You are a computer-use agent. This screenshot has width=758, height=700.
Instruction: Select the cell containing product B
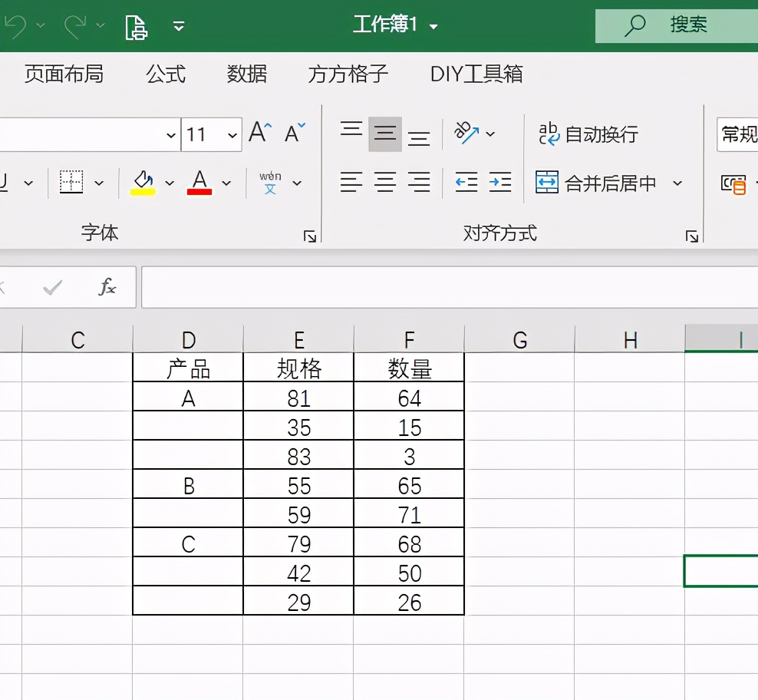tap(188, 484)
